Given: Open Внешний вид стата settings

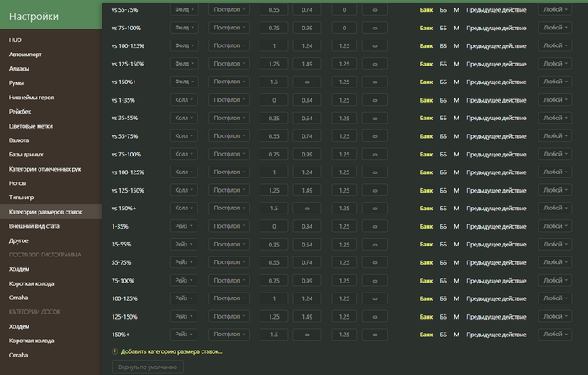Looking at the screenshot, I should tap(34, 226).
